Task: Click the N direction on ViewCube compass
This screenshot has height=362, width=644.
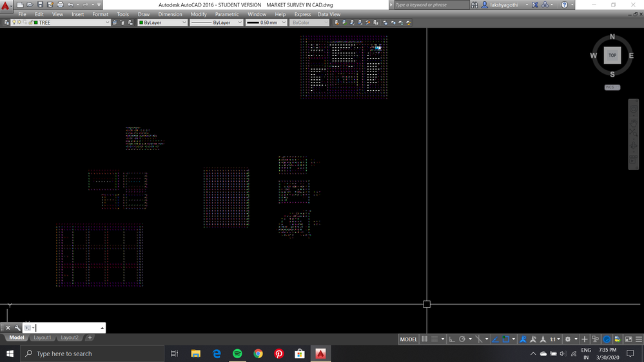Action: click(x=612, y=37)
